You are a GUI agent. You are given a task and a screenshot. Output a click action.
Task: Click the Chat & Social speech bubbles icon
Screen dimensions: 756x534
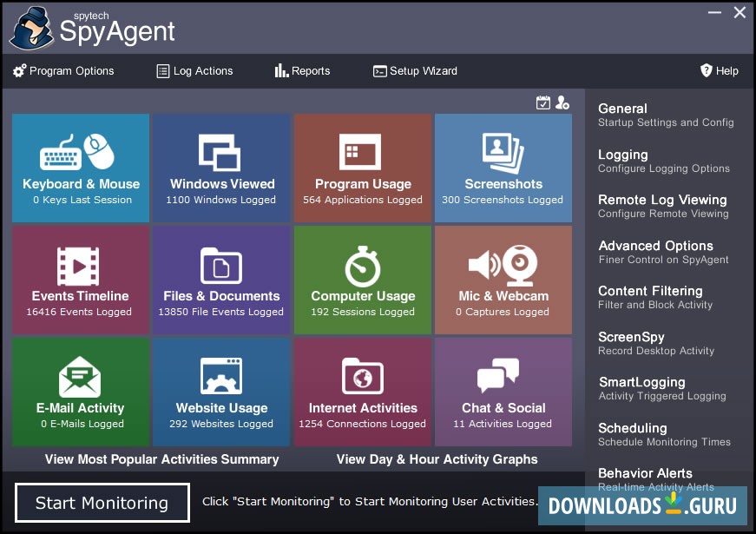tap(498, 375)
